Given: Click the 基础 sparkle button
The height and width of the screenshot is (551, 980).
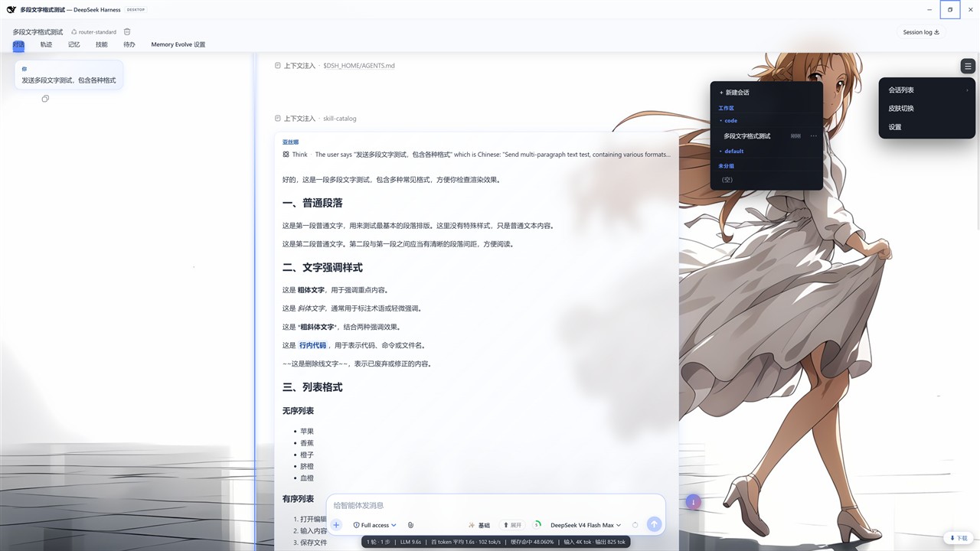Looking at the screenshot, I should 479,525.
